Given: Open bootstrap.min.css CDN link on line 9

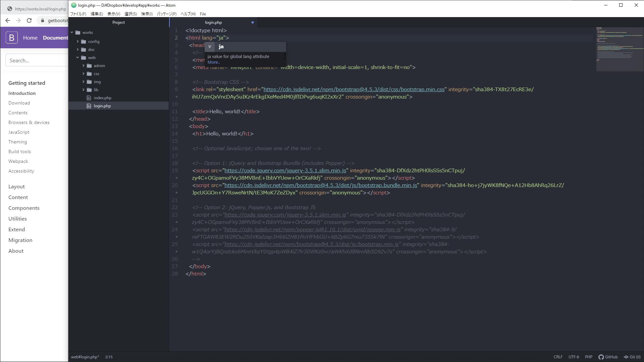Looking at the screenshot, I should (354, 89).
